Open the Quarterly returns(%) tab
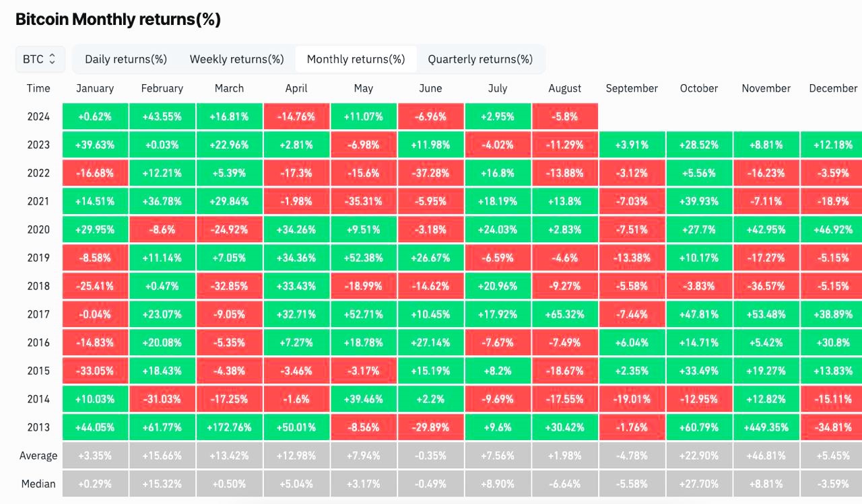The width and height of the screenshot is (862, 504). click(x=480, y=59)
